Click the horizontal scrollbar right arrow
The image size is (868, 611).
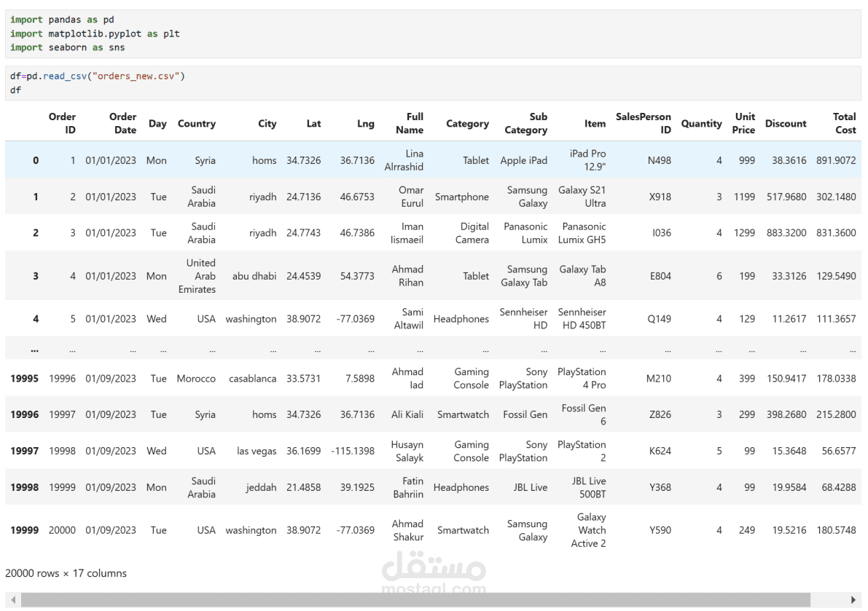coord(853,600)
